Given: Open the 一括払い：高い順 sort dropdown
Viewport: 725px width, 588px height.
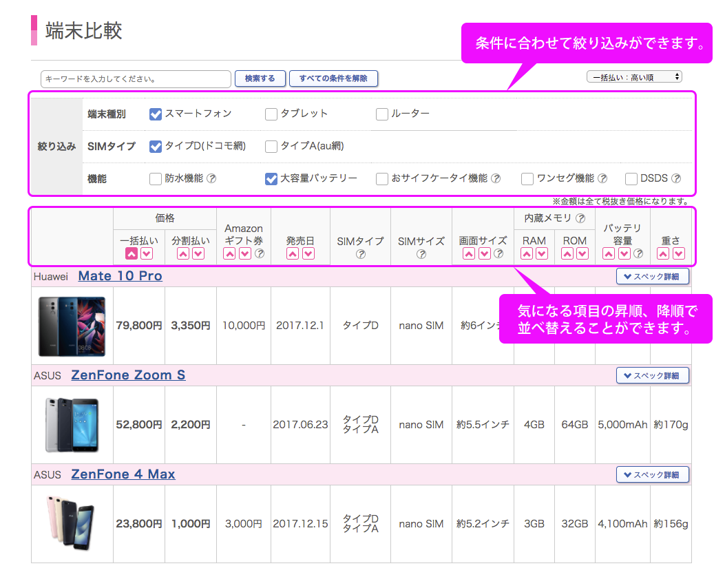Looking at the screenshot, I should [634, 77].
